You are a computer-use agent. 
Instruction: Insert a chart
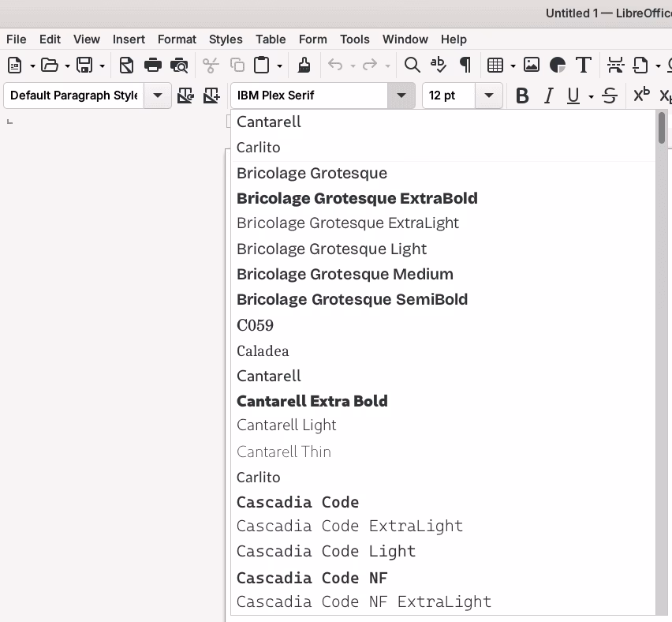pos(558,65)
